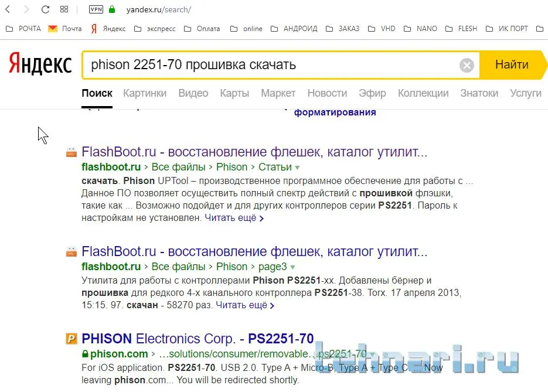Screen dimensions: 548x392
Task: Open Phison breadcrumb in page3 result
Action: point(232,267)
